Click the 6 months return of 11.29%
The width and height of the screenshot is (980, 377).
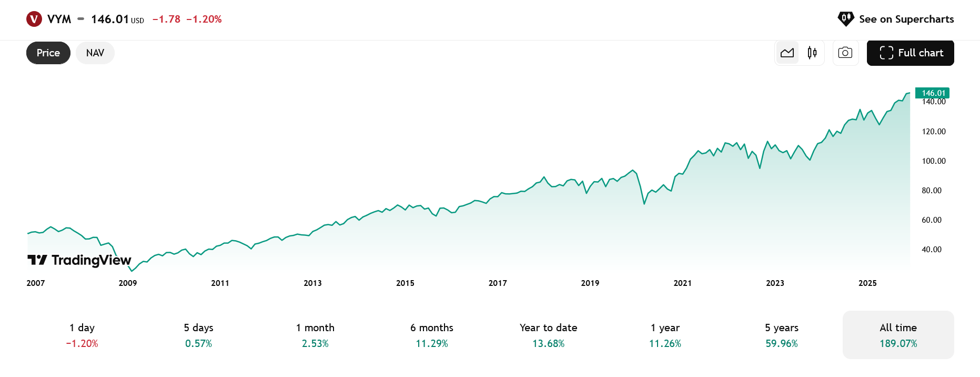(x=431, y=335)
